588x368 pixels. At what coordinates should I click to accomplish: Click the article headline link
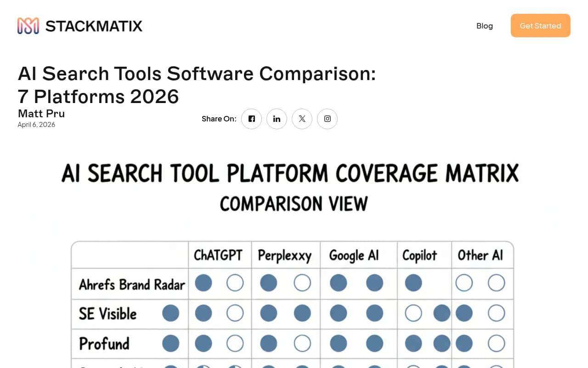coord(197,85)
